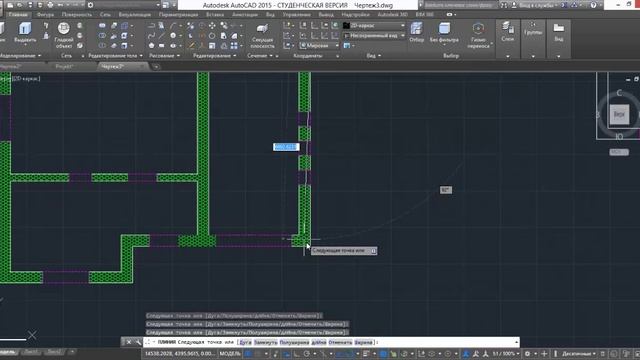Image resolution: width=640 pixels, height=360 pixels.
Task: Toggle the drawing grid display in status bar
Action: [x=247, y=353]
